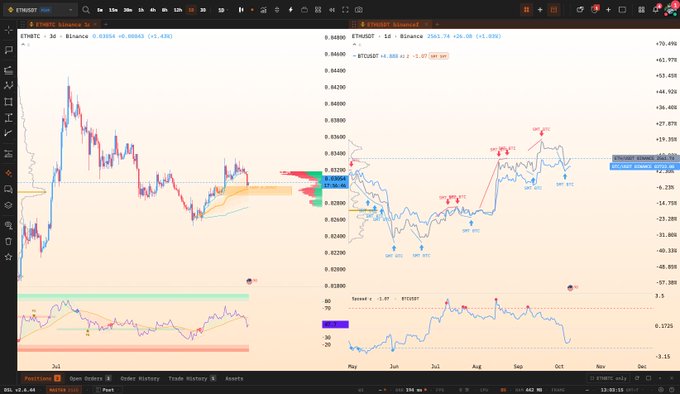Select the orange grid layout button
Image resolution: width=680 pixels, height=394 pixels.
[x=526, y=10]
